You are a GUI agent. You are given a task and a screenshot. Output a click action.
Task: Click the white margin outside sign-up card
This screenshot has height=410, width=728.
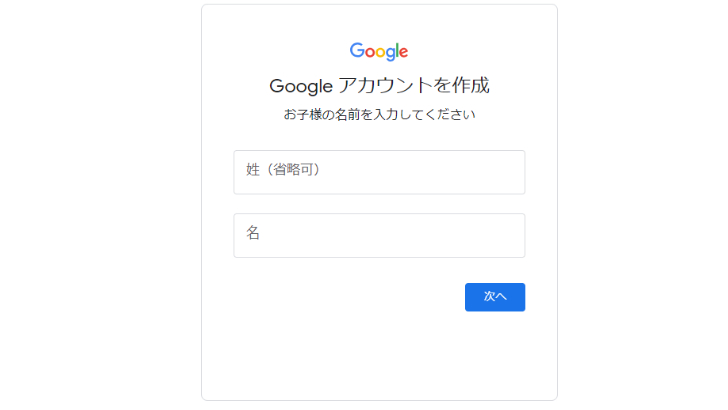(x=100, y=204)
